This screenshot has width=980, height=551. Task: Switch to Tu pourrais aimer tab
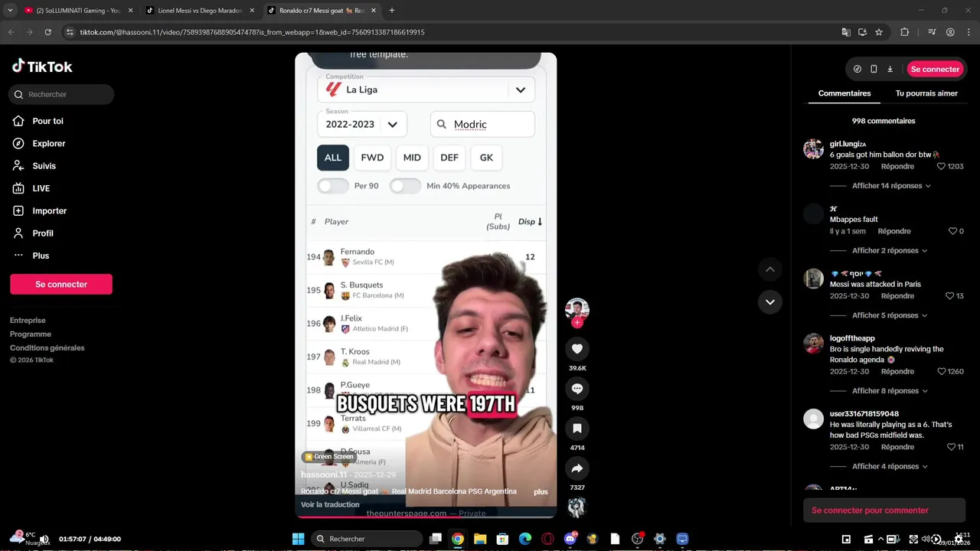point(926,93)
